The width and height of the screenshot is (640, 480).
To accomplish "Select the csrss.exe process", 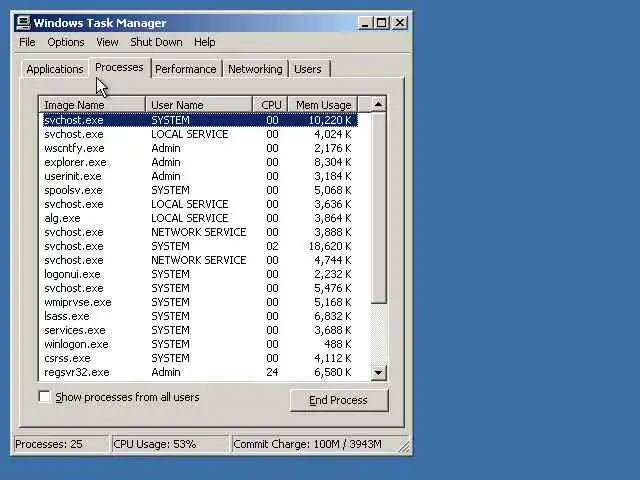I will point(200,358).
